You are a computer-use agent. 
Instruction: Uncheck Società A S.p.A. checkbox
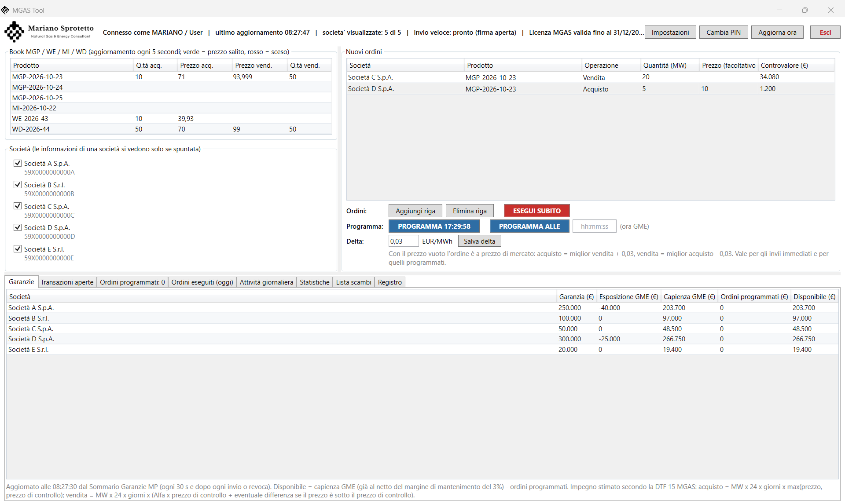18,163
